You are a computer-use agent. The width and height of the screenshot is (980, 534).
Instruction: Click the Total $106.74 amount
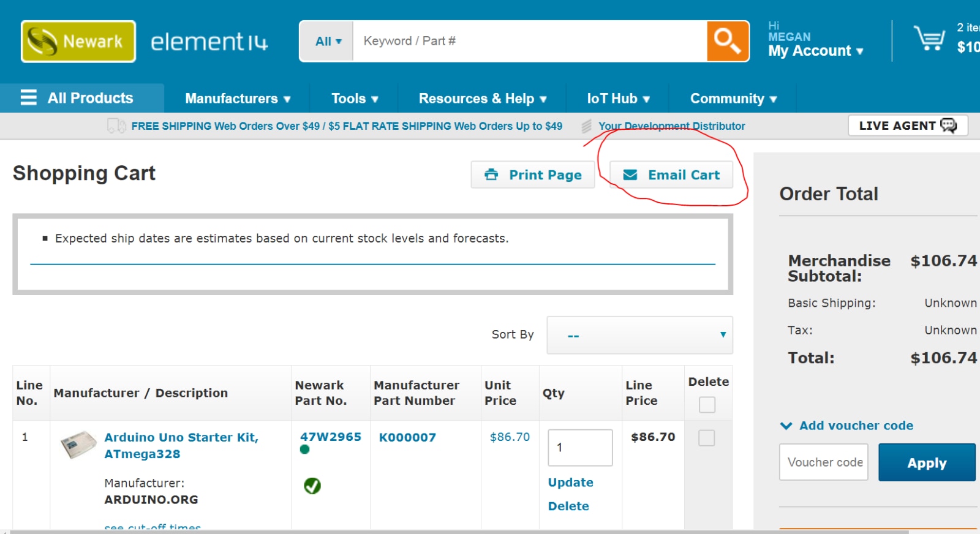943,358
